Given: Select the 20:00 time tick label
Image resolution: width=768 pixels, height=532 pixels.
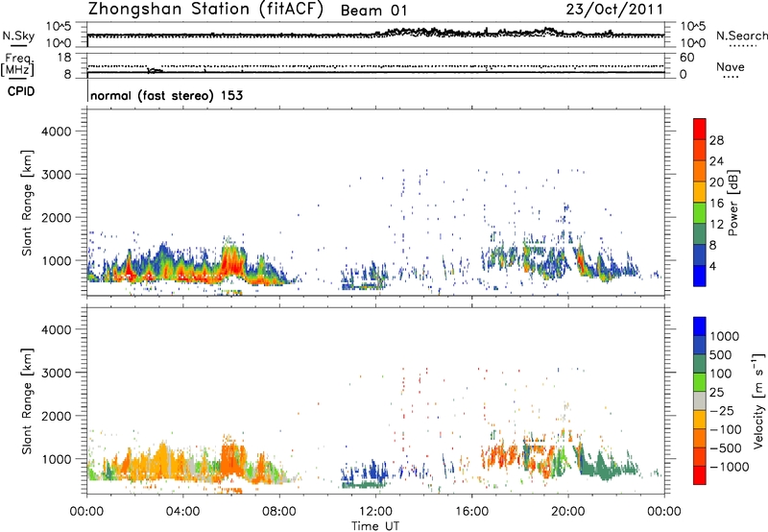Looking at the screenshot, I should click(568, 512).
